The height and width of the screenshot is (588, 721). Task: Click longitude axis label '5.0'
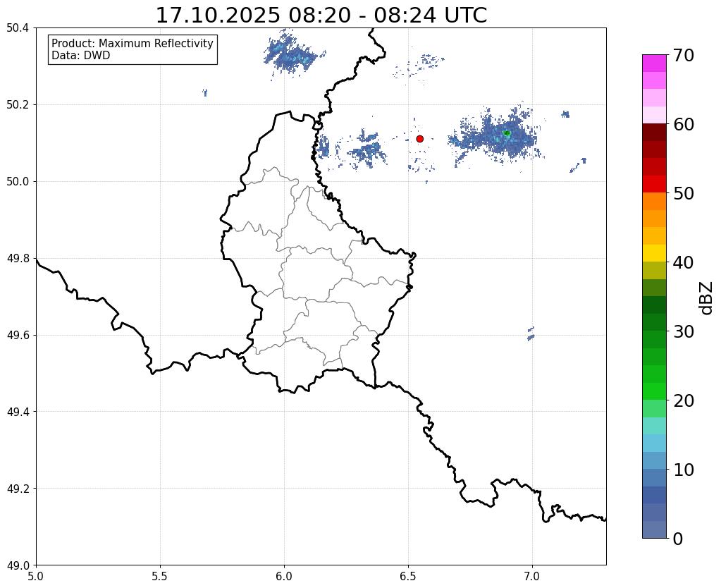36,576
